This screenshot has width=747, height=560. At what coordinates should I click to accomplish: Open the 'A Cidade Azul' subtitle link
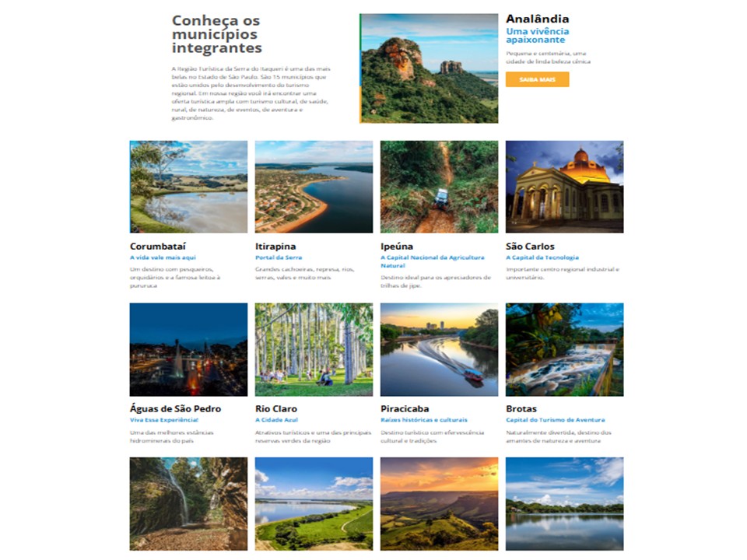pyautogui.click(x=276, y=420)
